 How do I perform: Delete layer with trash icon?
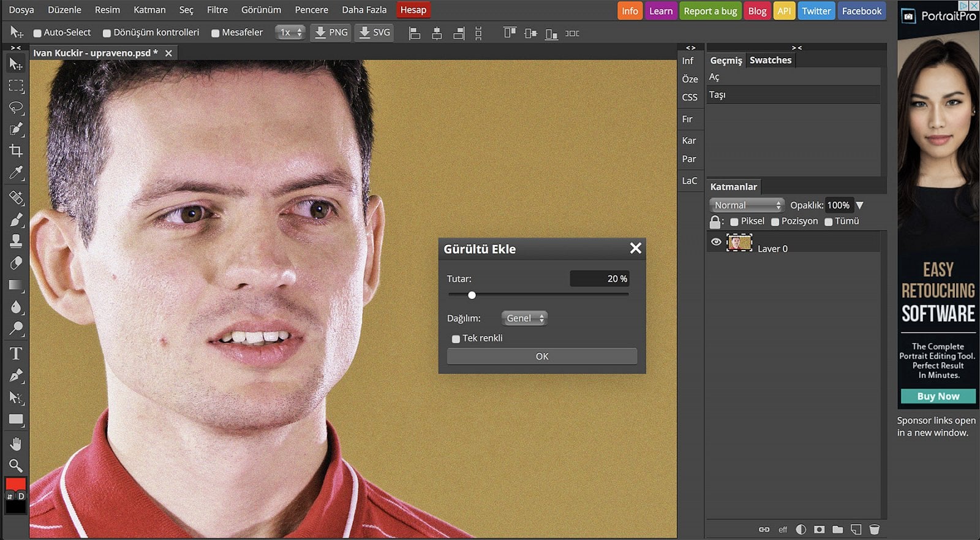[x=875, y=529]
